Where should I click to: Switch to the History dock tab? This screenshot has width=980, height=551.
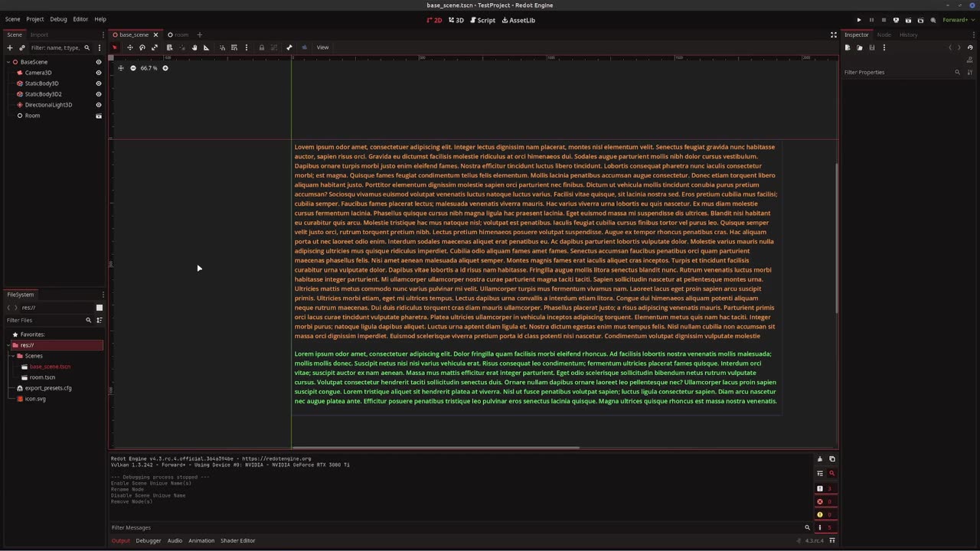click(908, 34)
